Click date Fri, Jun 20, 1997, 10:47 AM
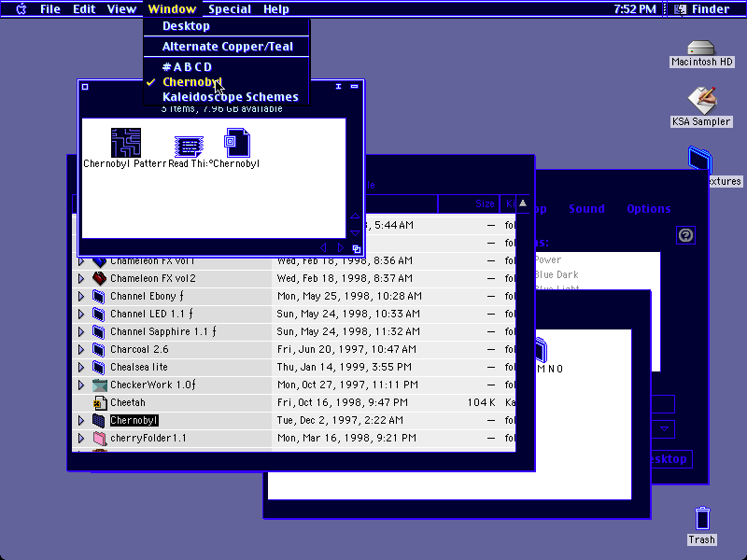Image resolution: width=747 pixels, height=560 pixels. tap(346, 349)
